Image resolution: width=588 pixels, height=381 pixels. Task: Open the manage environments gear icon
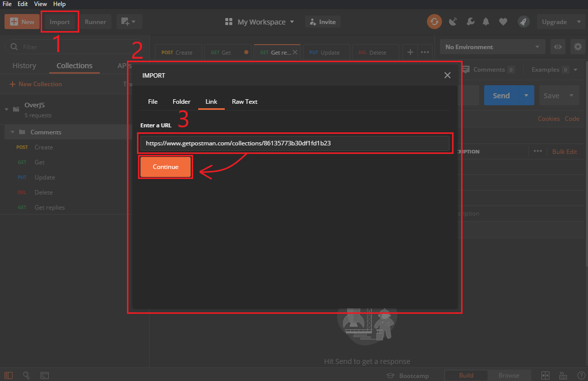tap(578, 47)
